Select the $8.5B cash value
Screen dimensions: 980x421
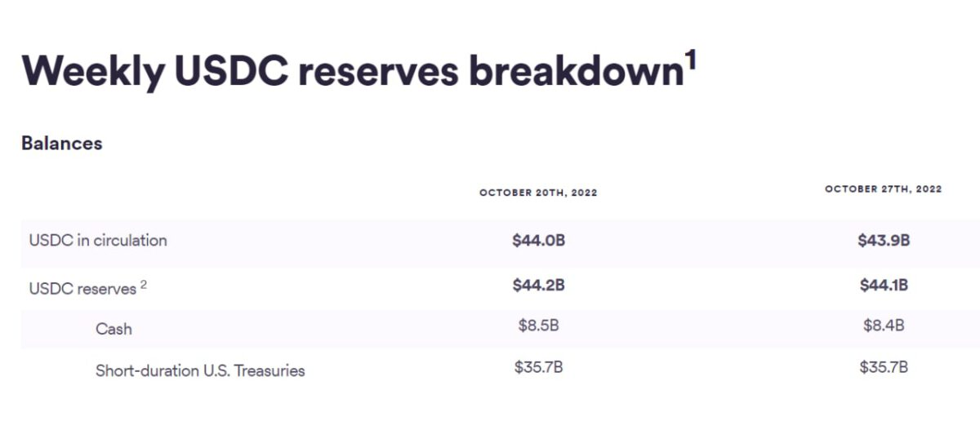coord(538,326)
